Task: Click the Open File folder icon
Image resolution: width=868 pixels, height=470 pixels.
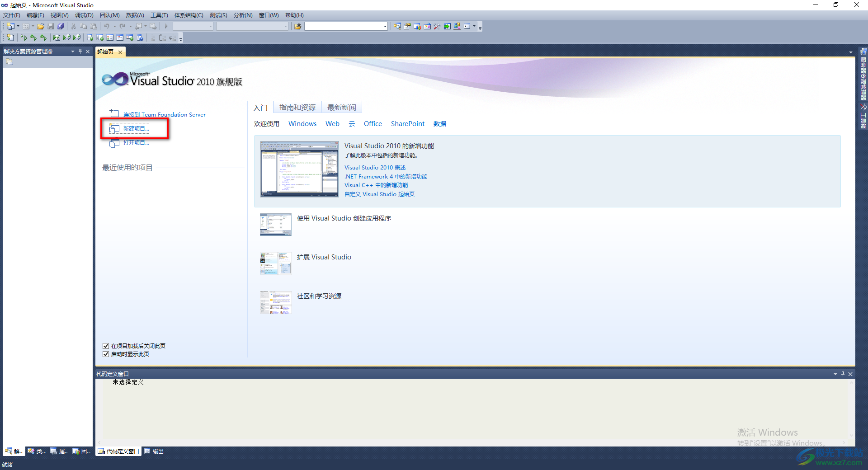Action: click(x=41, y=26)
